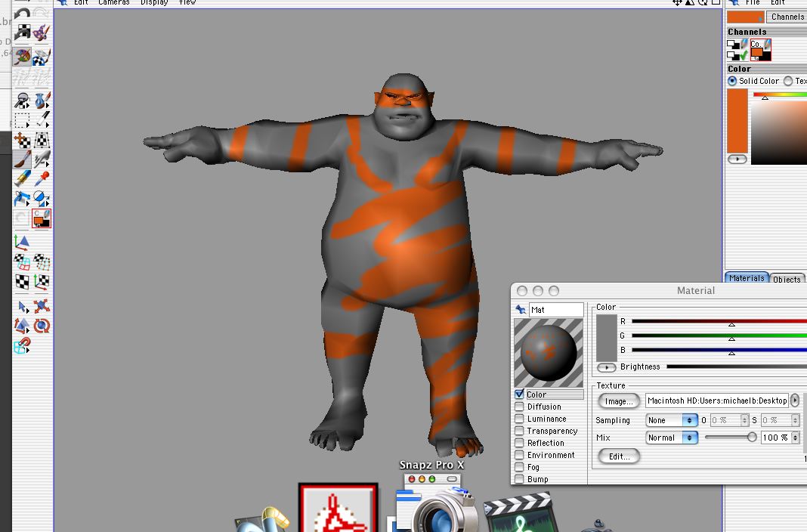Select the Dodge/Burn tool

tap(41, 199)
